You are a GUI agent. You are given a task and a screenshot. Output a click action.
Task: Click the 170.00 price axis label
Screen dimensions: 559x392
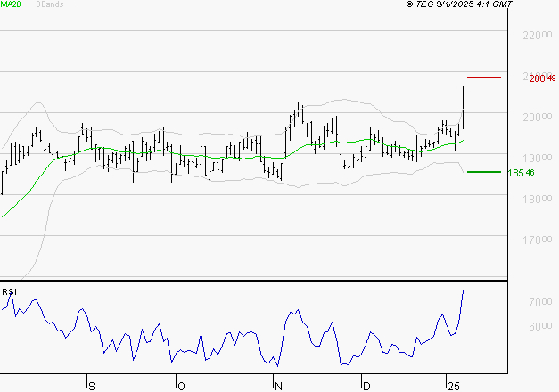pyautogui.click(x=538, y=240)
